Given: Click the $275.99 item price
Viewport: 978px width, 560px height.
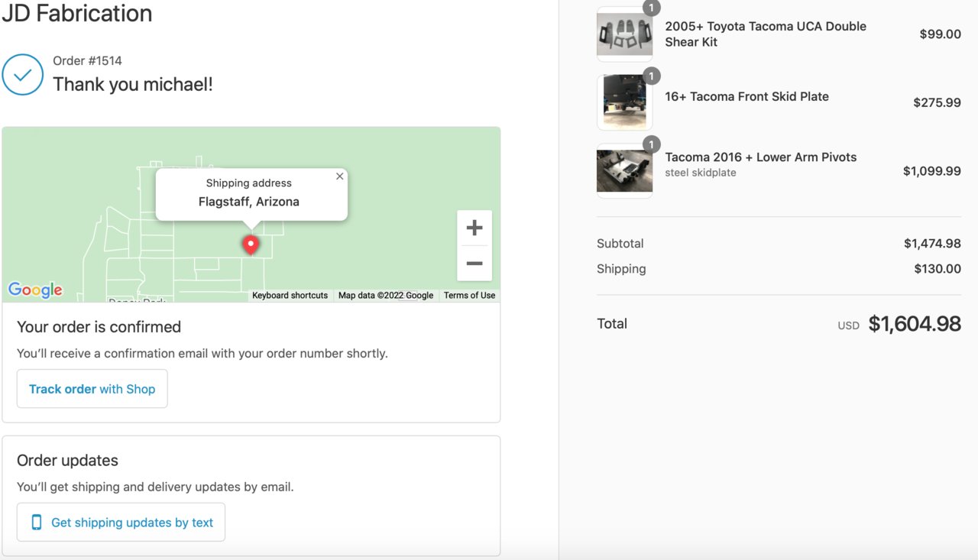Looking at the screenshot, I should (x=938, y=102).
